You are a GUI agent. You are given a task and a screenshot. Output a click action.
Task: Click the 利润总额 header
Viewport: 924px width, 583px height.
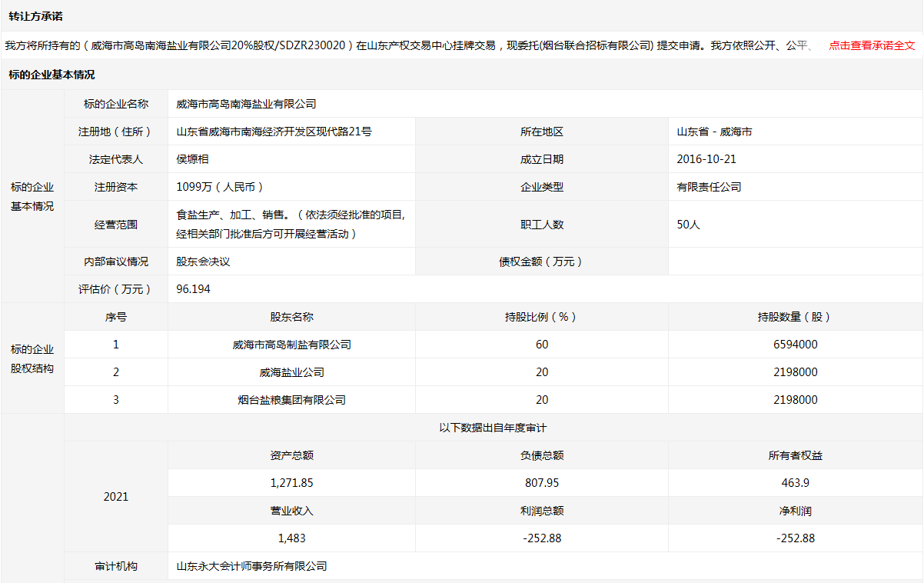coord(542,511)
